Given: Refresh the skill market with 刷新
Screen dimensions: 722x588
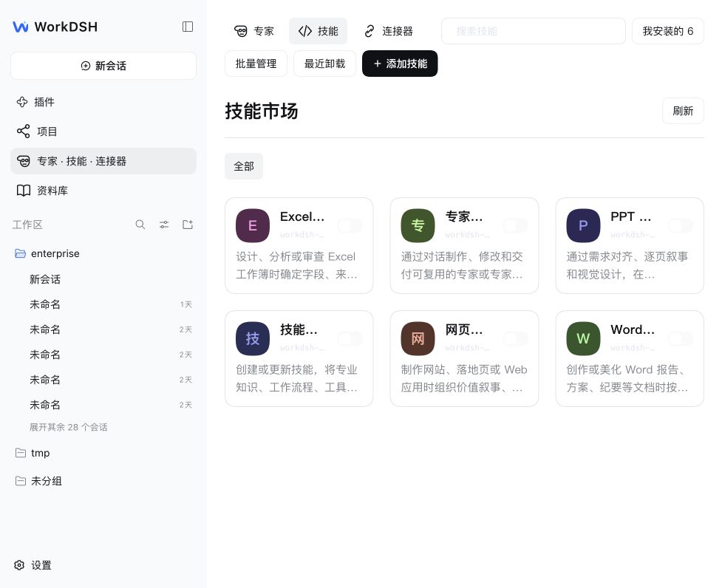Looking at the screenshot, I should click(x=683, y=111).
